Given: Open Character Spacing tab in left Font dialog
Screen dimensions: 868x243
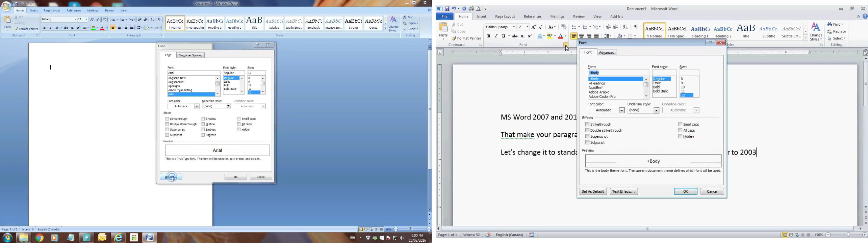Looking at the screenshot, I should click(x=190, y=55).
